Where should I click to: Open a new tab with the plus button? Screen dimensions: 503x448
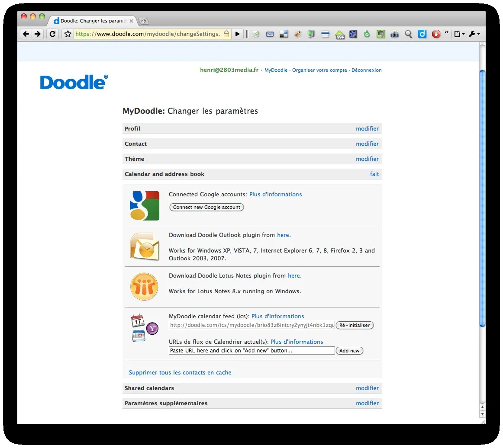[x=144, y=21]
